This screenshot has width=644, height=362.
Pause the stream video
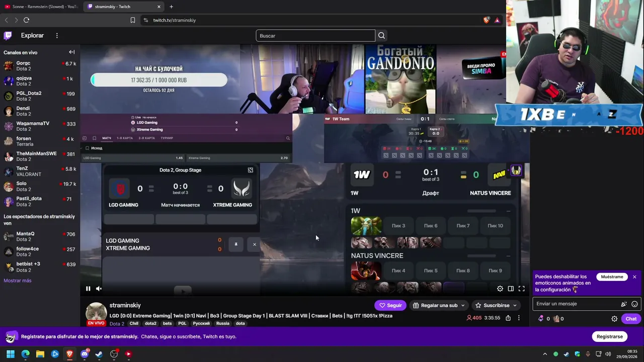[88, 289]
